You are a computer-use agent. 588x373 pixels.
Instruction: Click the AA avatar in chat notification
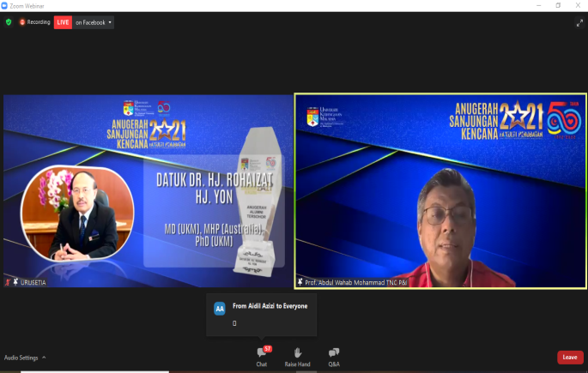pos(220,308)
